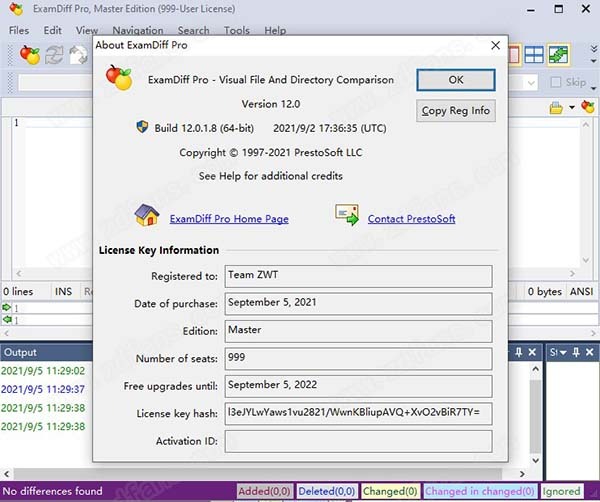Pin the Output panel using pushpin icon

click(518, 352)
